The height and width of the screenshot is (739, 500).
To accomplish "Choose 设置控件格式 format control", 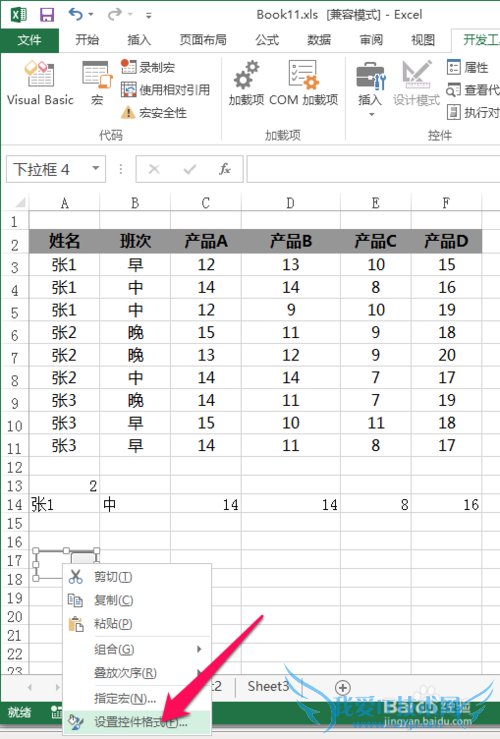I will [x=137, y=722].
